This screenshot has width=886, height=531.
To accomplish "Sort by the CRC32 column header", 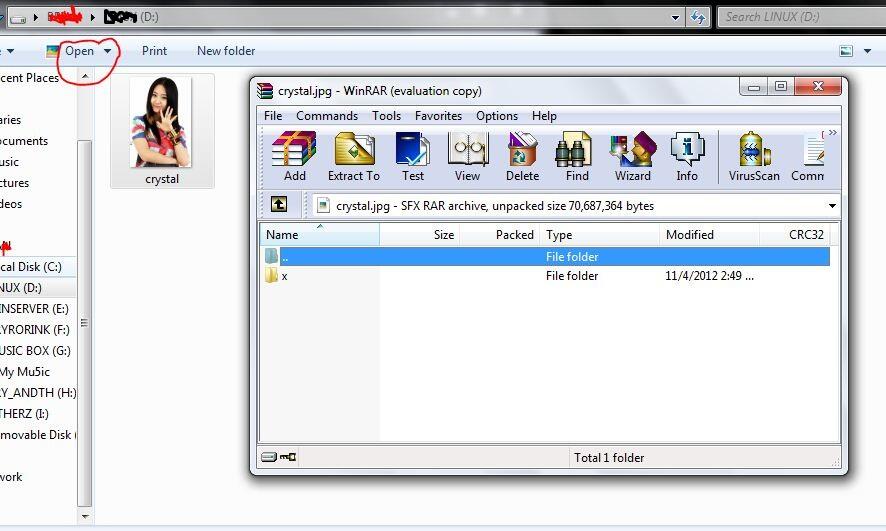I will tap(794, 234).
